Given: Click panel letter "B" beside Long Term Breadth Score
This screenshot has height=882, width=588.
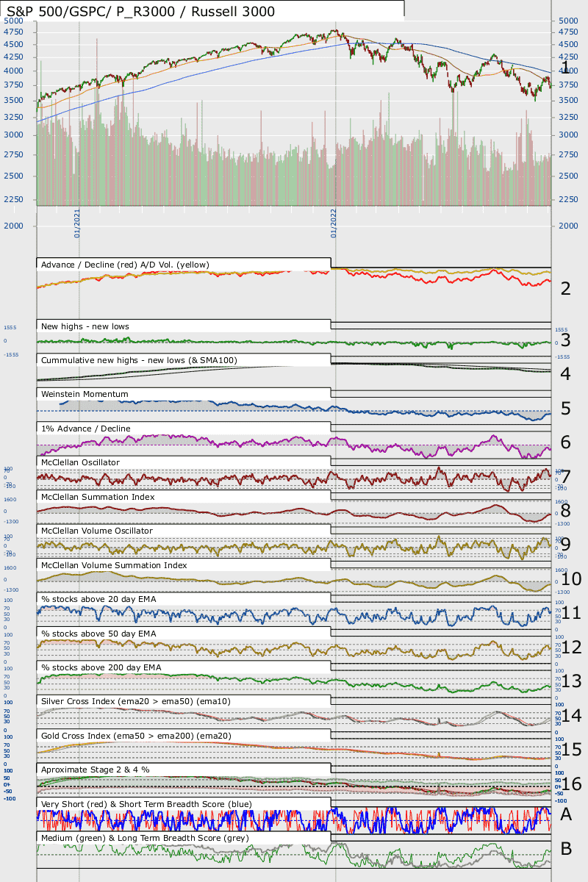Looking at the screenshot, I should coord(566,849).
